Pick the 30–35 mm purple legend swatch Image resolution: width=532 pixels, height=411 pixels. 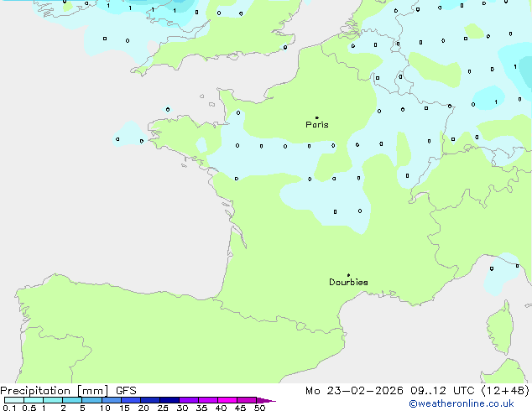click(x=189, y=400)
